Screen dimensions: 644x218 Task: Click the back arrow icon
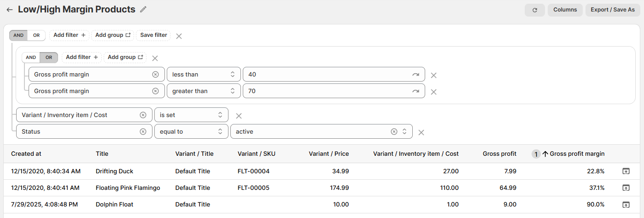[x=9, y=10]
